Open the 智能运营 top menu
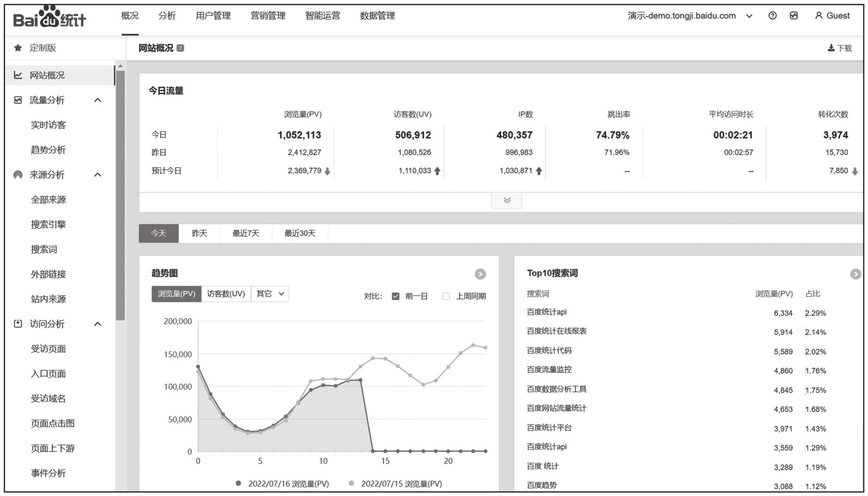 (x=323, y=16)
